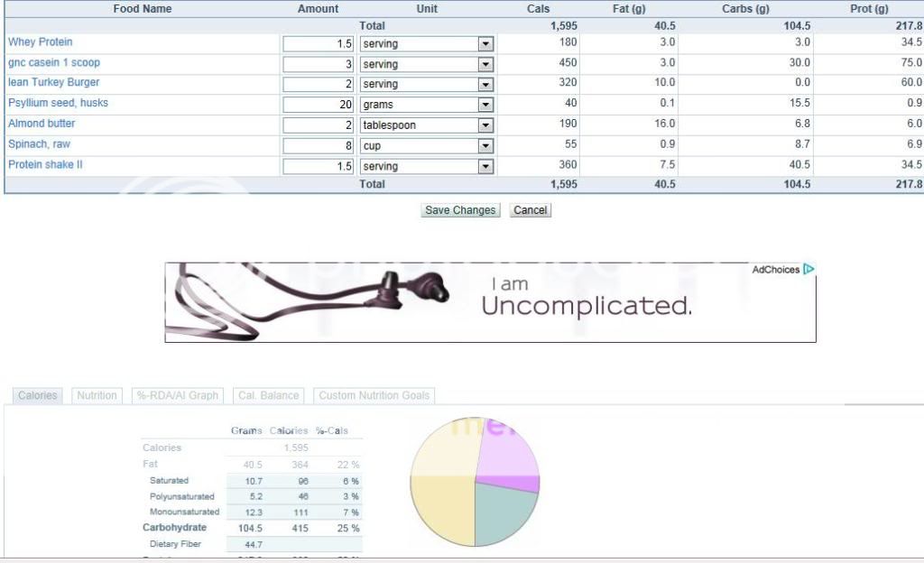Open unit dropdown for Whey Protein
924x563 pixels.
pos(486,43)
